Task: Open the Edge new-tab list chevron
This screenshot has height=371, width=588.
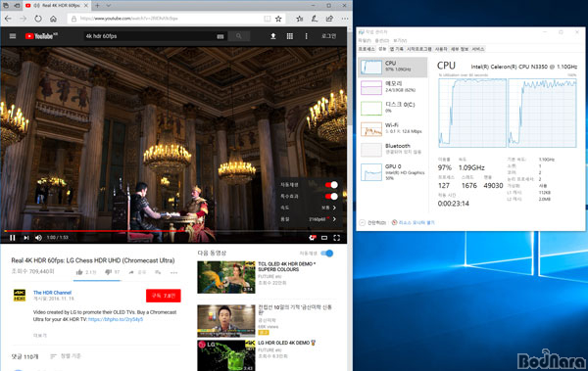Action: pos(109,6)
